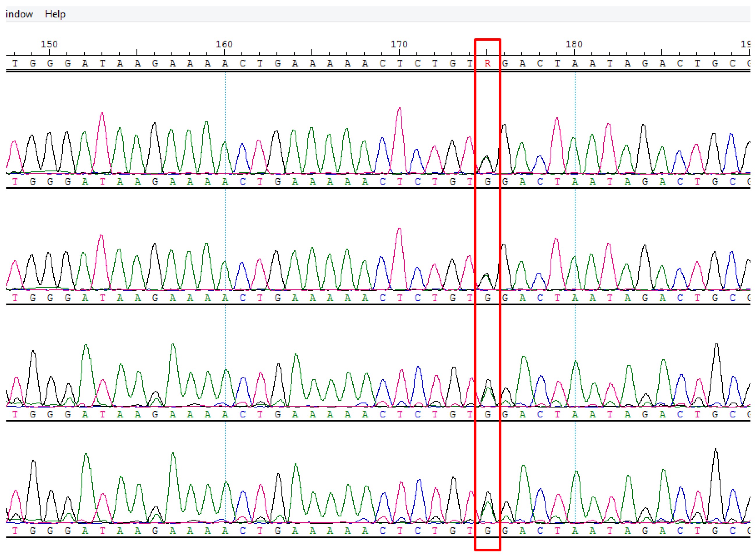Select first trace's T base at position 153
Image resolution: width=756 pixels, height=556 pixels.
coord(102,181)
